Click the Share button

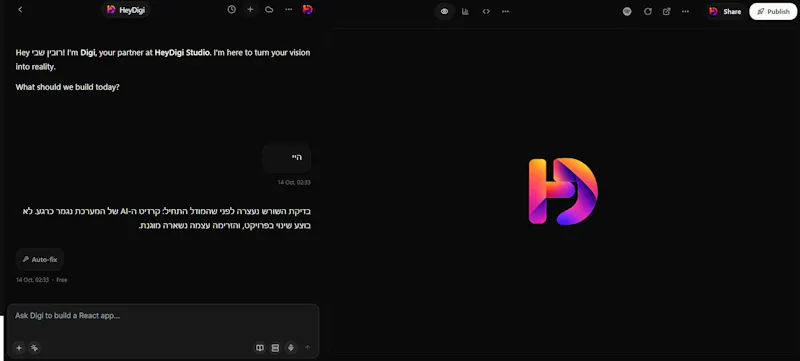725,11
